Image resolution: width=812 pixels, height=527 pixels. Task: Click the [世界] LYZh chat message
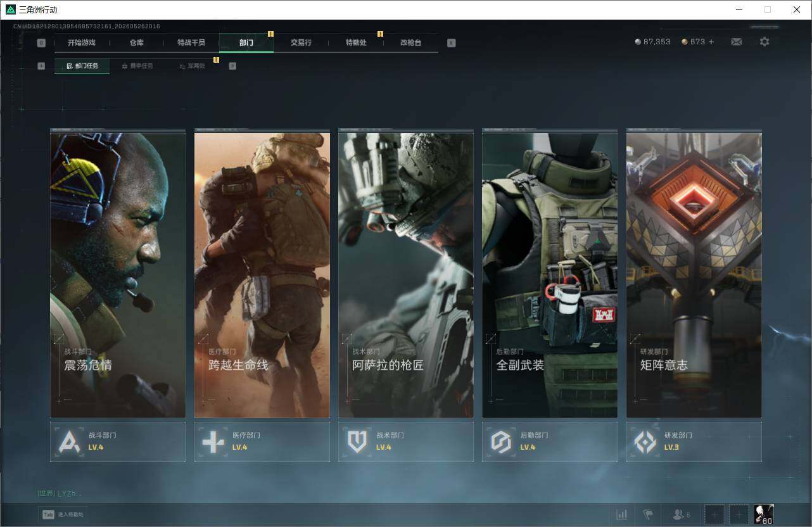coord(59,493)
